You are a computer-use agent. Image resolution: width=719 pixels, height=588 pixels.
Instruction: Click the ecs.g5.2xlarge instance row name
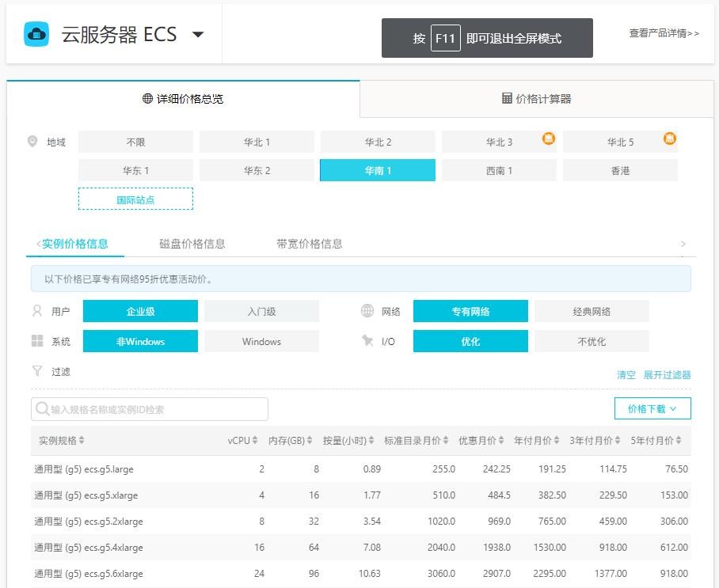click(x=89, y=522)
